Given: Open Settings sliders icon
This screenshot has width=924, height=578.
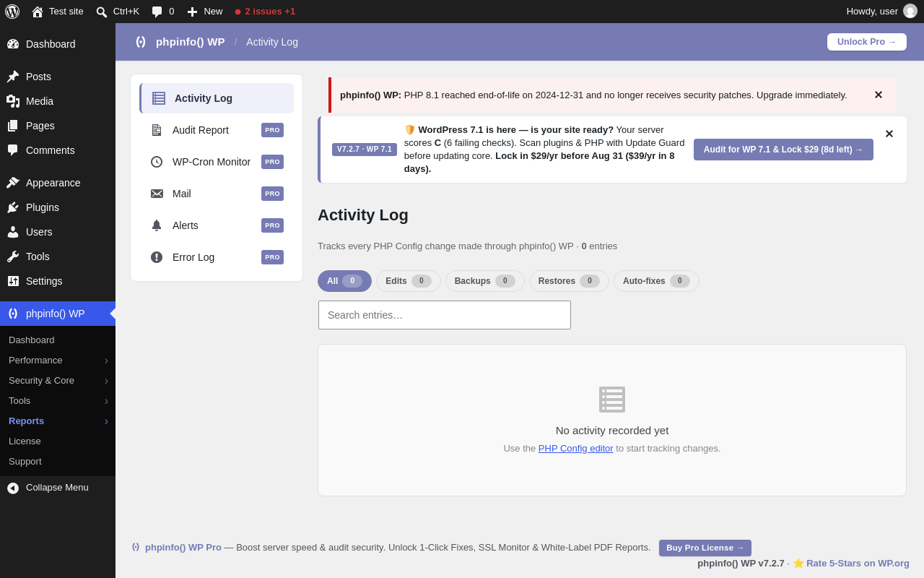Looking at the screenshot, I should point(13,281).
